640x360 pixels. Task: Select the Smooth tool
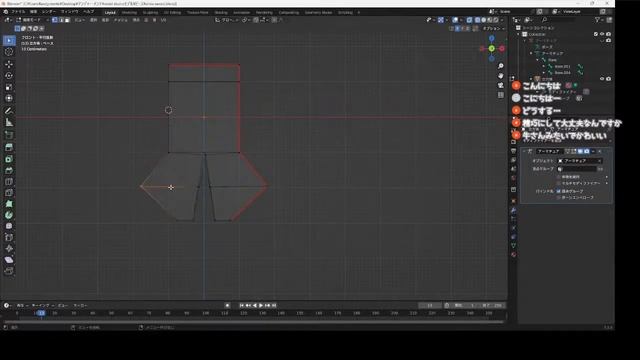coord(9,226)
